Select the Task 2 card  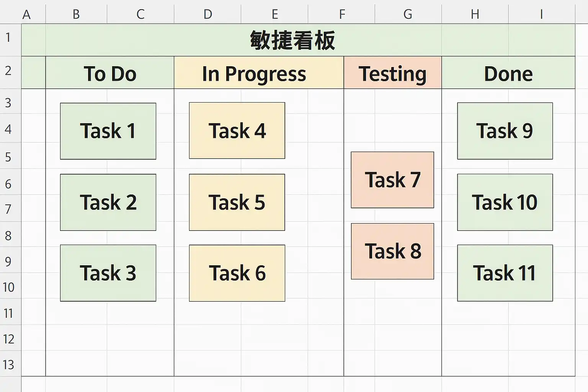click(108, 202)
